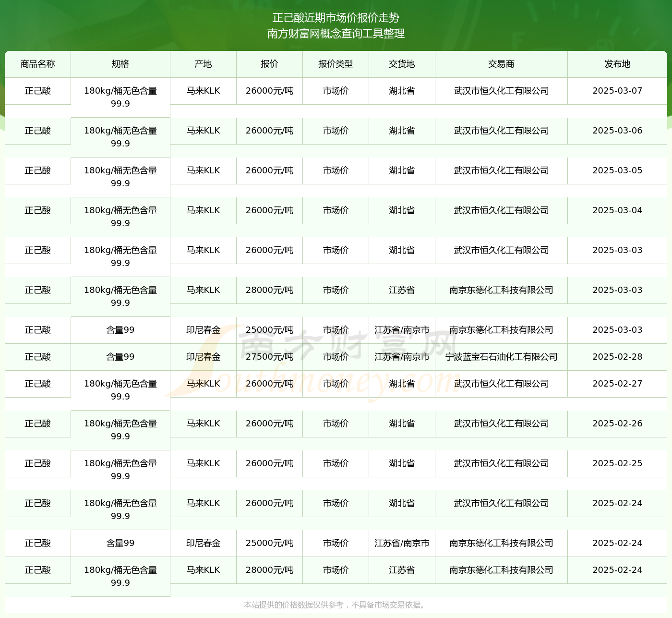
Task: Select the 发布地 column header
Action: tap(617, 64)
